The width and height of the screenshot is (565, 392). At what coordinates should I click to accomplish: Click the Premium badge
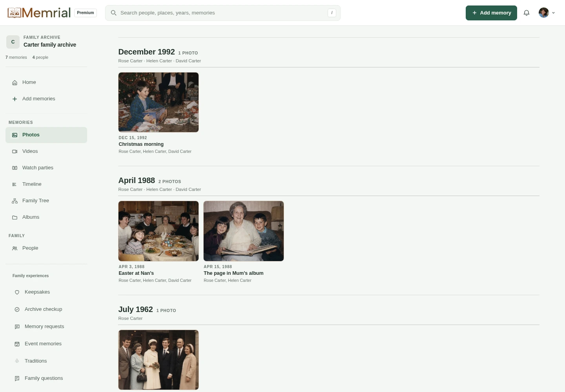coord(86,13)
